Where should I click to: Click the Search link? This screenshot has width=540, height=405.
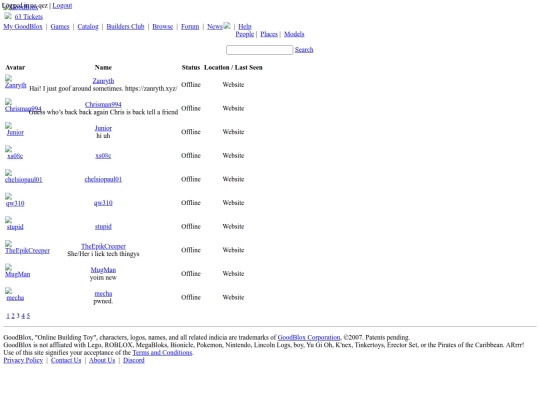(304, 50)
